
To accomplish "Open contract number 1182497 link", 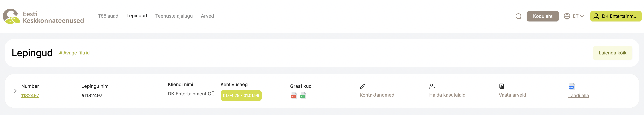I will click(30, 96).
